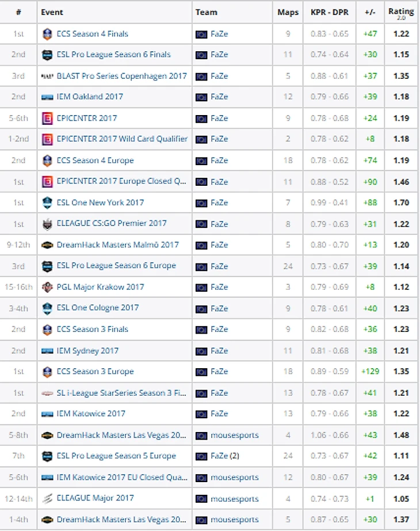
Task: Select the 1.06 - 0.66 KPR-DPR value
Action: 330,435
